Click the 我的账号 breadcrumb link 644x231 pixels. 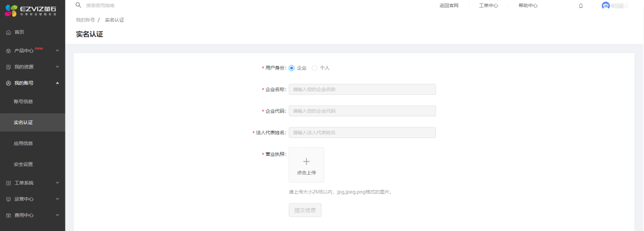[85, 20]
